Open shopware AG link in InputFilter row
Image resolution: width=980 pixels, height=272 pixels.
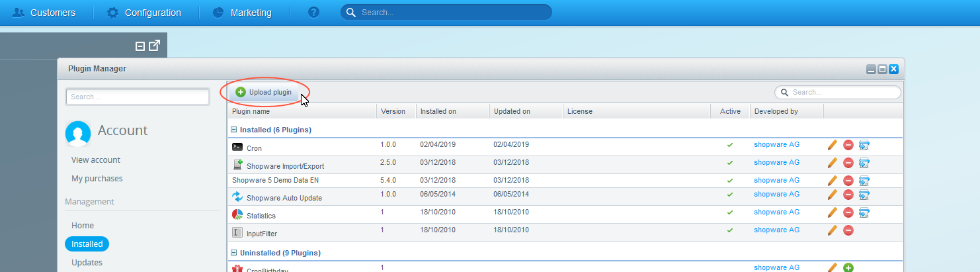tap(776, 230)
